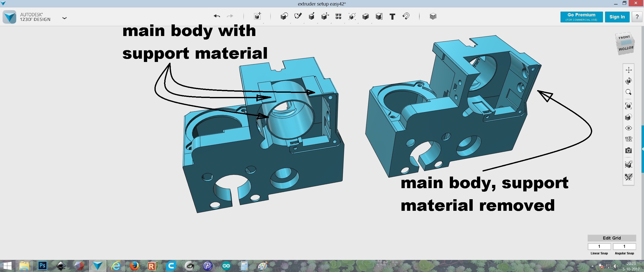Click the Autodesk 123D Design logo
This screenshot has height=272, width=644.
(x=10, y=17)
